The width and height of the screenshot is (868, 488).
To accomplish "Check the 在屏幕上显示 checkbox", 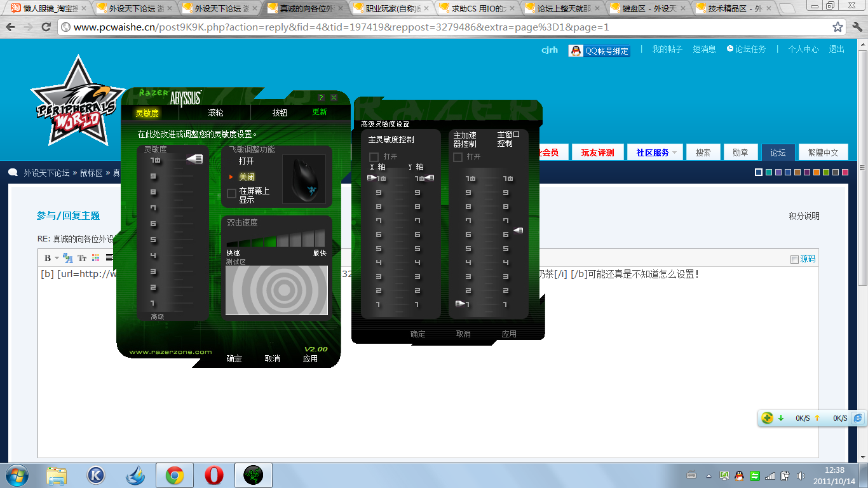I will click(x=232, y=193).
